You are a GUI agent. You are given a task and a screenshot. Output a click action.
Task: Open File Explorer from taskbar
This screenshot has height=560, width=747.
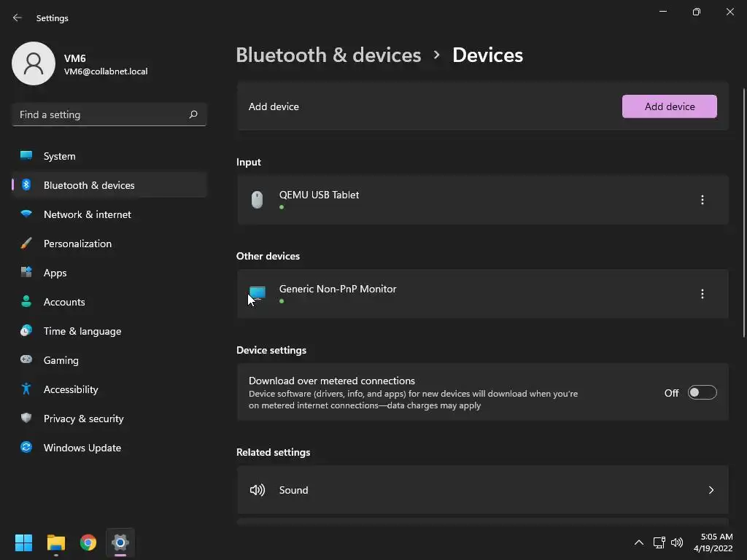(56, 542)
